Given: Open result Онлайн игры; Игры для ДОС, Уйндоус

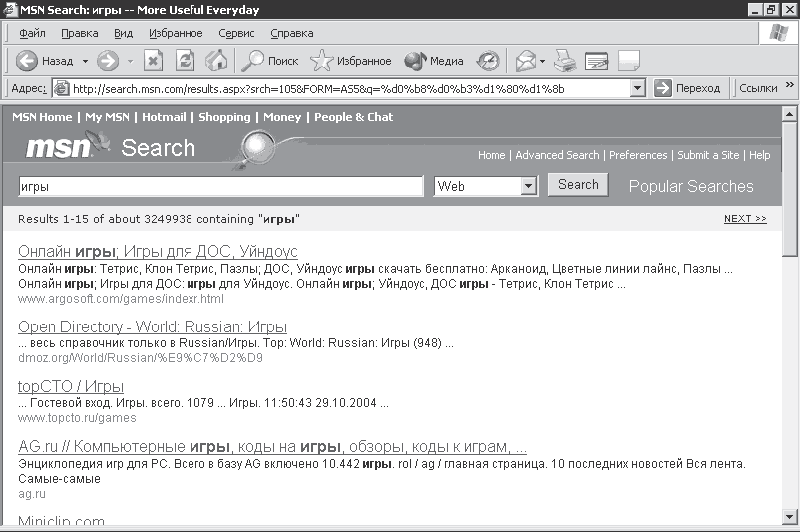Looking at the screenshot, I should tap(158, 251).
